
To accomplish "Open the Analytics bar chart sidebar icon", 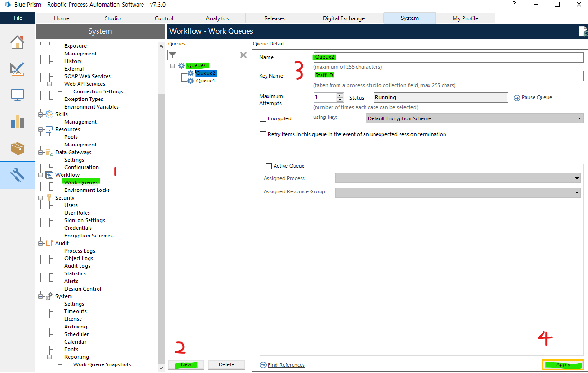I will pyautogui.click(x=17, y=122).
